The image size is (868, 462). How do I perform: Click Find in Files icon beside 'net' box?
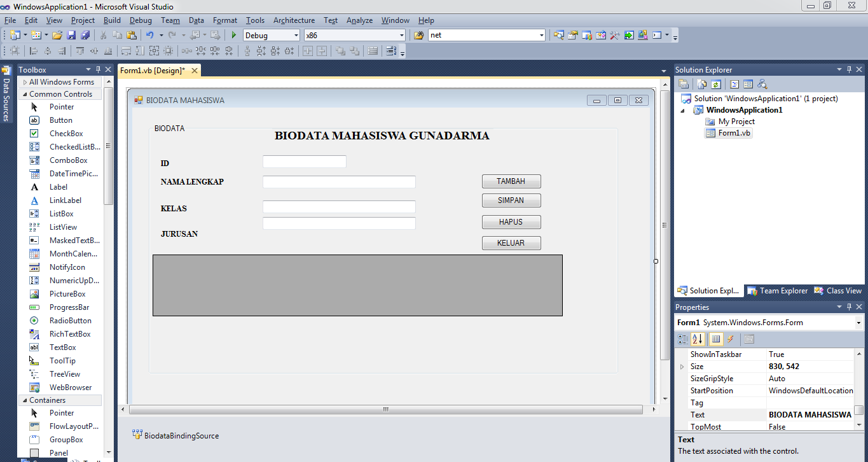tap(418, 35)
